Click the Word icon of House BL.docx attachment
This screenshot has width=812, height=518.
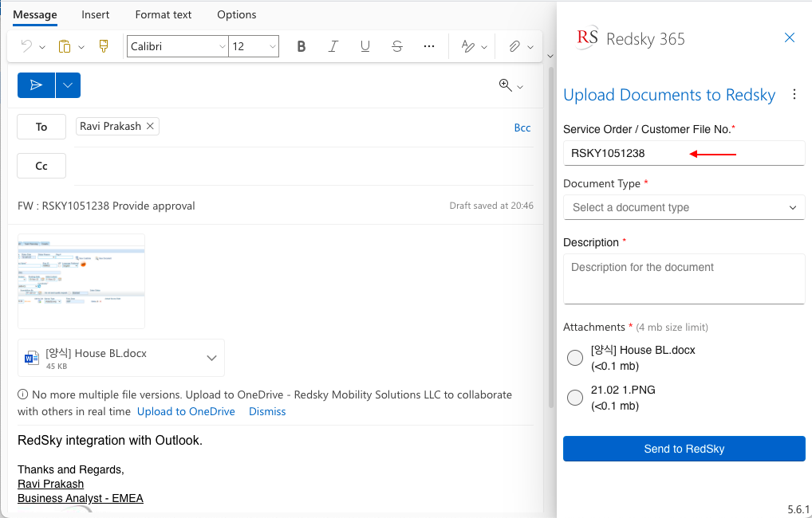point(32,358)
